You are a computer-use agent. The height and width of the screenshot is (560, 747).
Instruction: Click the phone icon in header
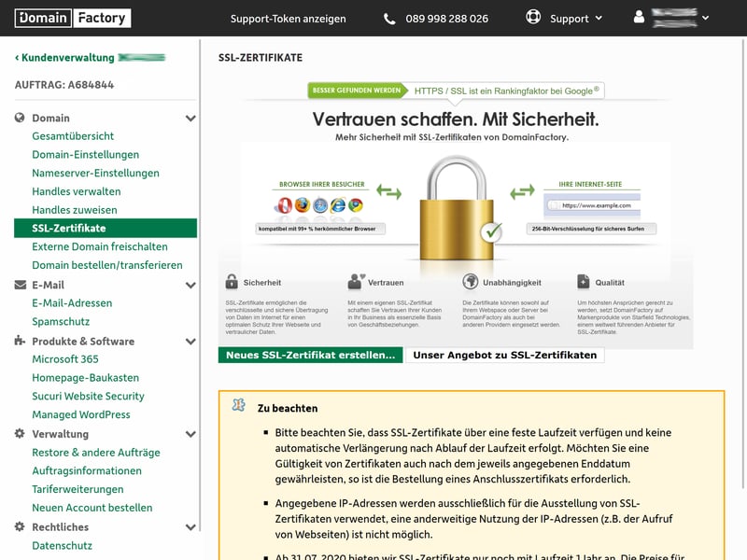(x=389, y=19)
